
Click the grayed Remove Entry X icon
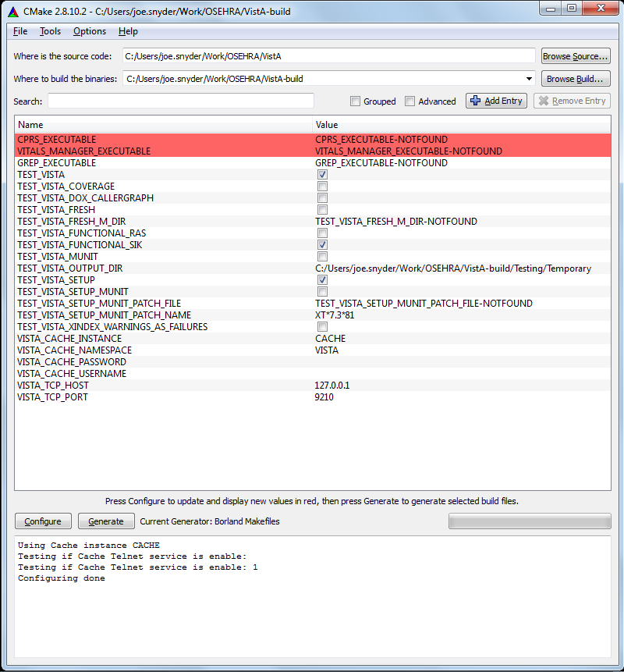click(544, 101)
